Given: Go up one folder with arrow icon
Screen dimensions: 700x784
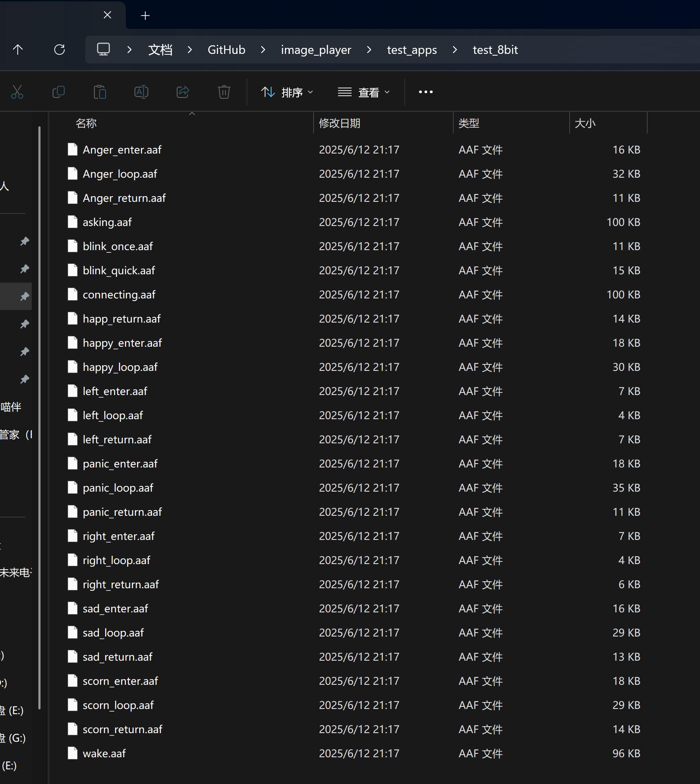Looking at the screenshot, I should coord(18,50).
